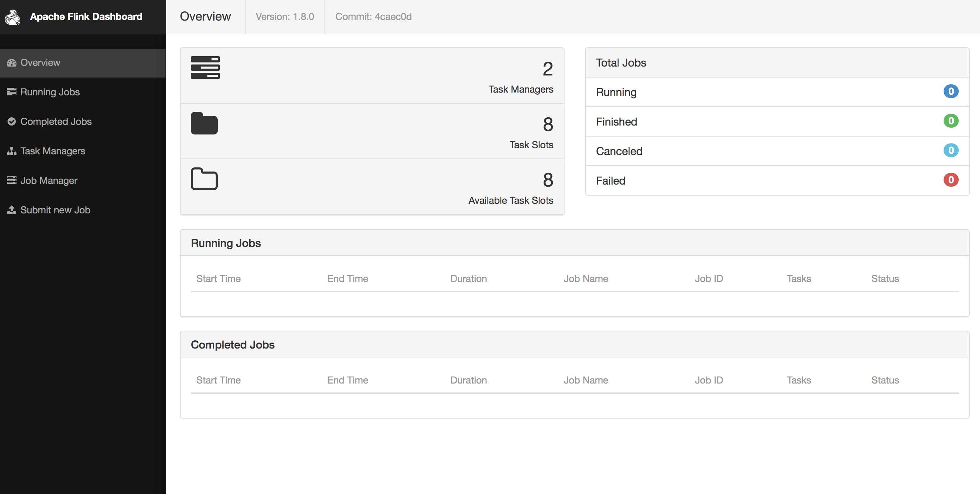The image size is (980, 494).
Task: Click the Job Manager server icon
Action: [x=11, y=180]
